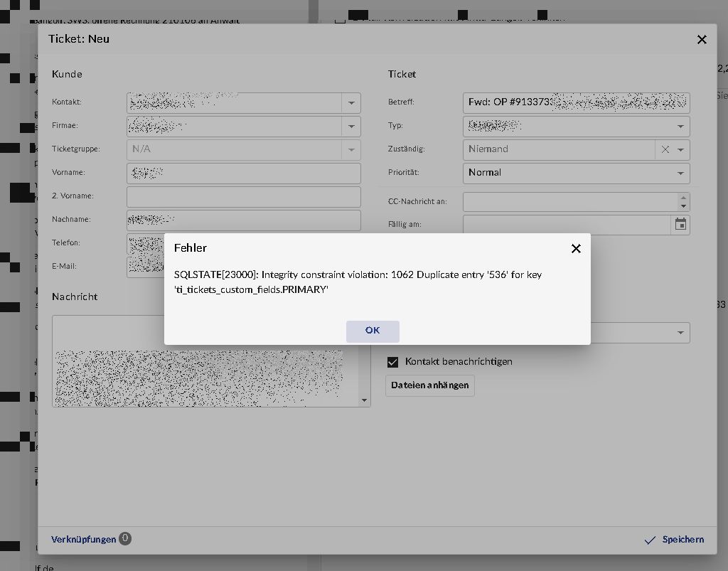Open the Kontakt dropdown
The image size is (728, 571).
351,102
